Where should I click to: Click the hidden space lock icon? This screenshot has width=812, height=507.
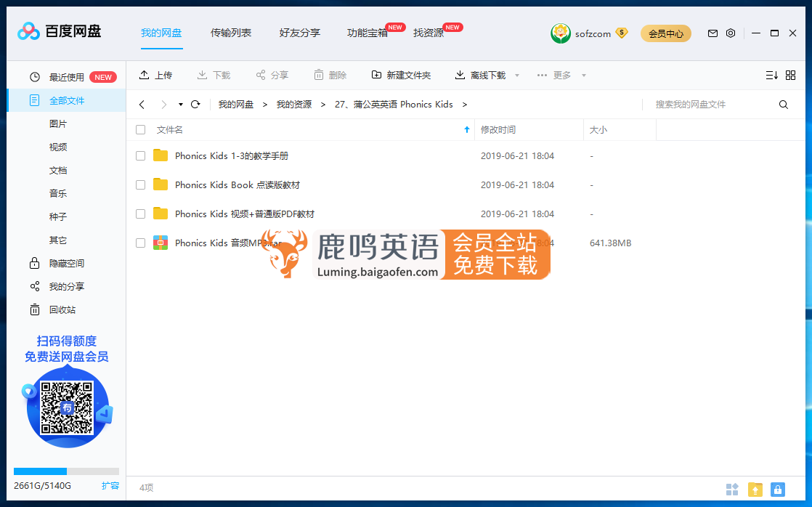[35, 263]
